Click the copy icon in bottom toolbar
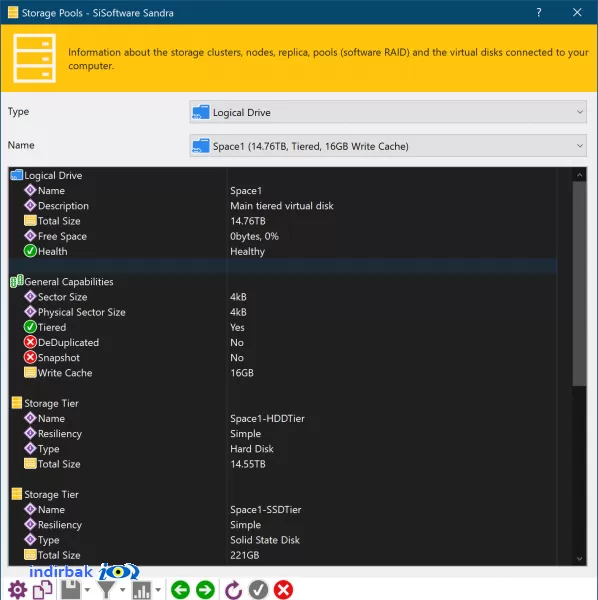598x600 pixels. (x=42, y=590)
